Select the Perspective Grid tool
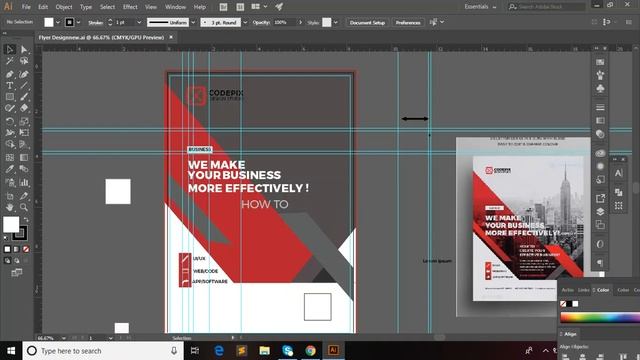The image size is (640, 360). [24, 144]
